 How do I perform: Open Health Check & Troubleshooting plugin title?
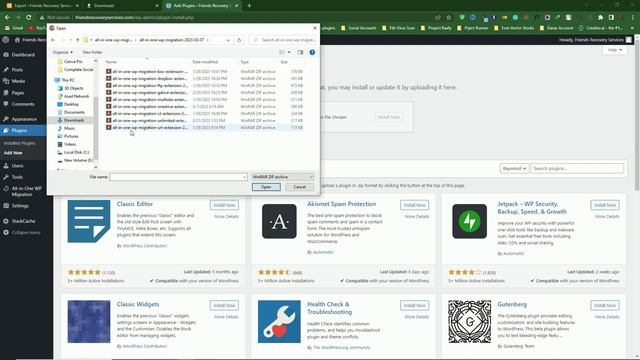coord(329,308)
